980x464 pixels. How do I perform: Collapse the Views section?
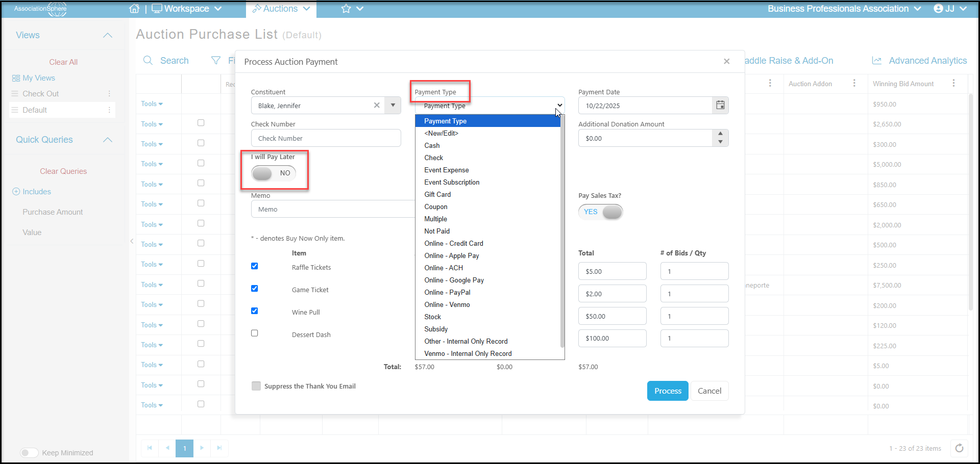coord(108,35)
